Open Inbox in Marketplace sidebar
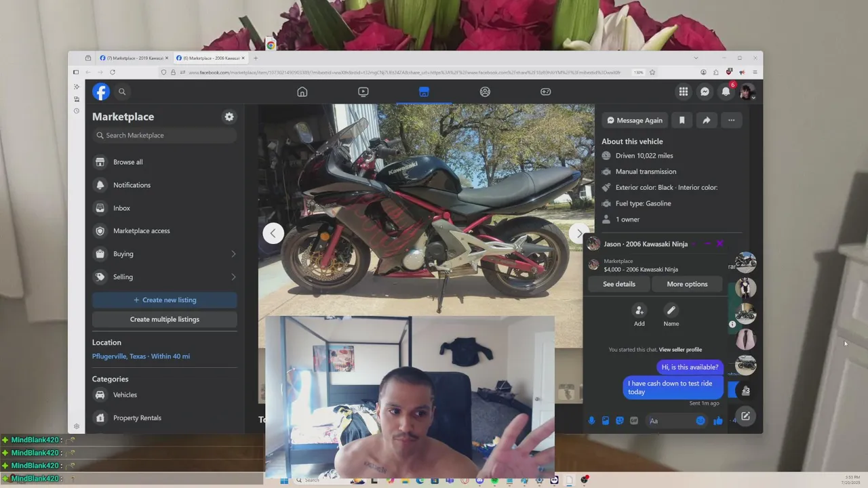This screenshot has width=868, height=488. 165,208
